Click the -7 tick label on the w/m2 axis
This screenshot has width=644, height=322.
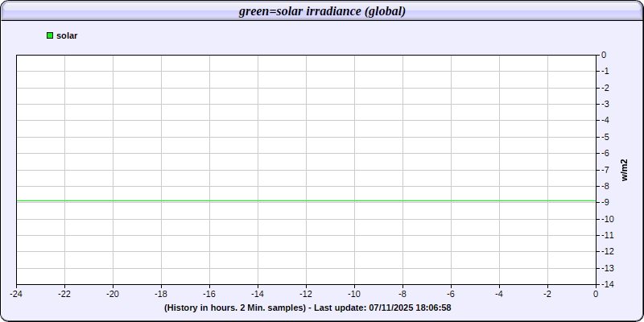605,170
